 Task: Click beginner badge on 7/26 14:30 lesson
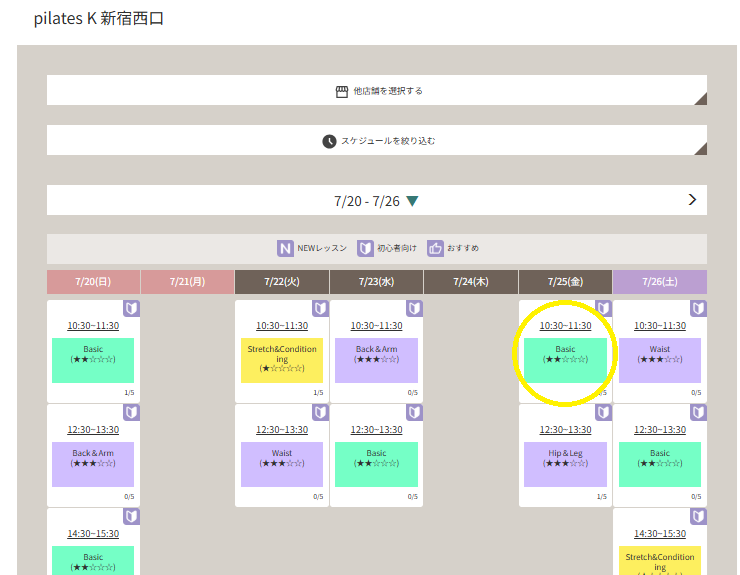click(x=698, y=516)
